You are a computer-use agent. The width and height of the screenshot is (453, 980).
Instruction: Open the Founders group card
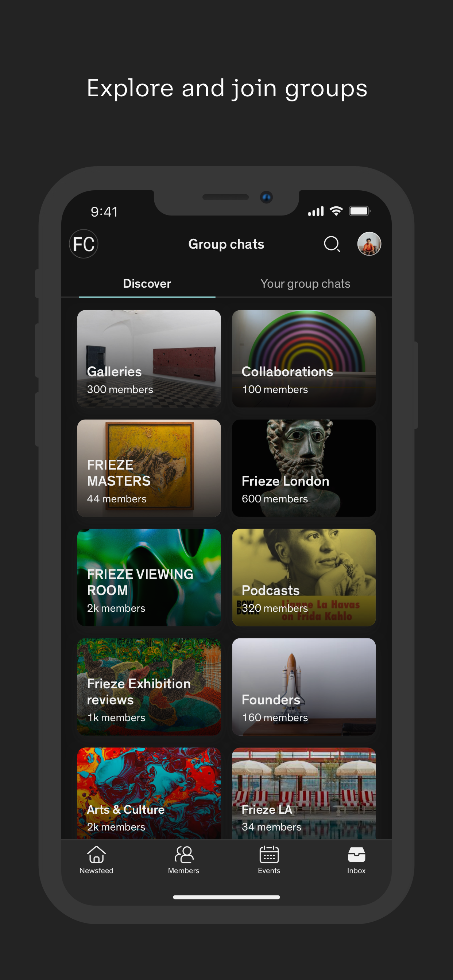click(x=304, y=687)
